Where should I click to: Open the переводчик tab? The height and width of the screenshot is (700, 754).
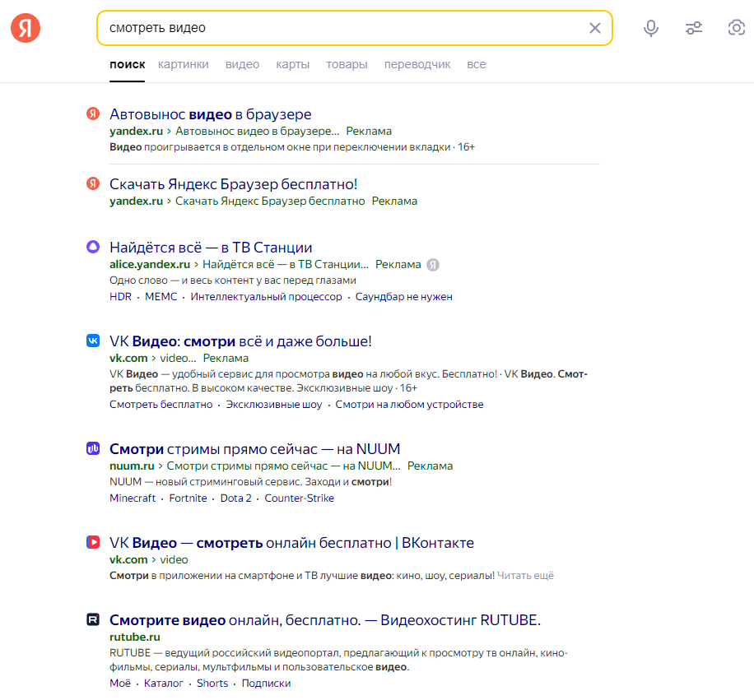(417, 64)
